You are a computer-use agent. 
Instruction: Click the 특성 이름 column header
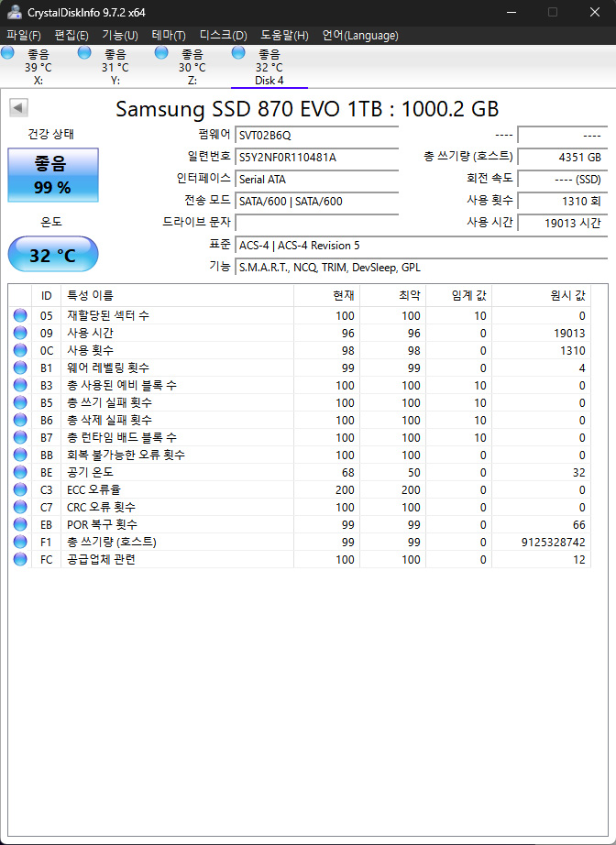pos(177,295)
